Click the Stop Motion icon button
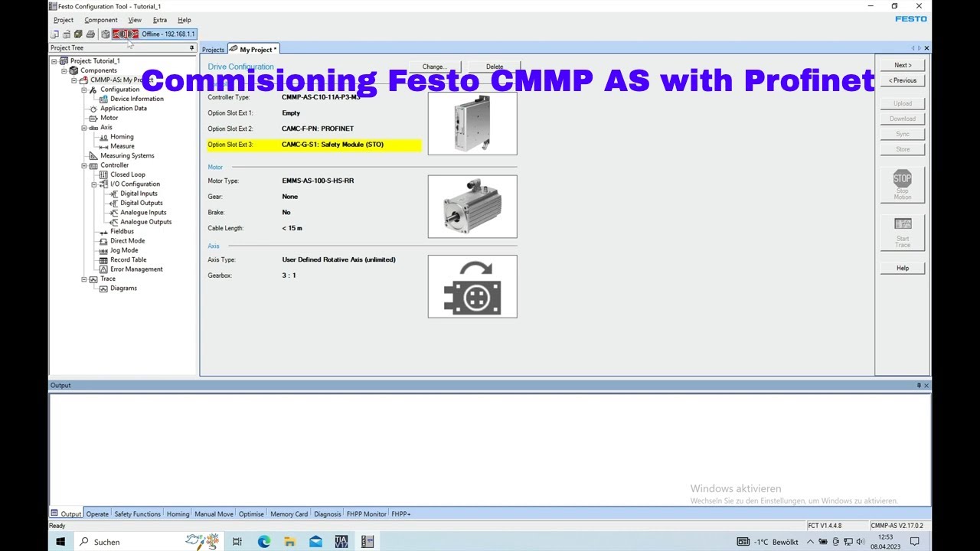 coord(903,184)
